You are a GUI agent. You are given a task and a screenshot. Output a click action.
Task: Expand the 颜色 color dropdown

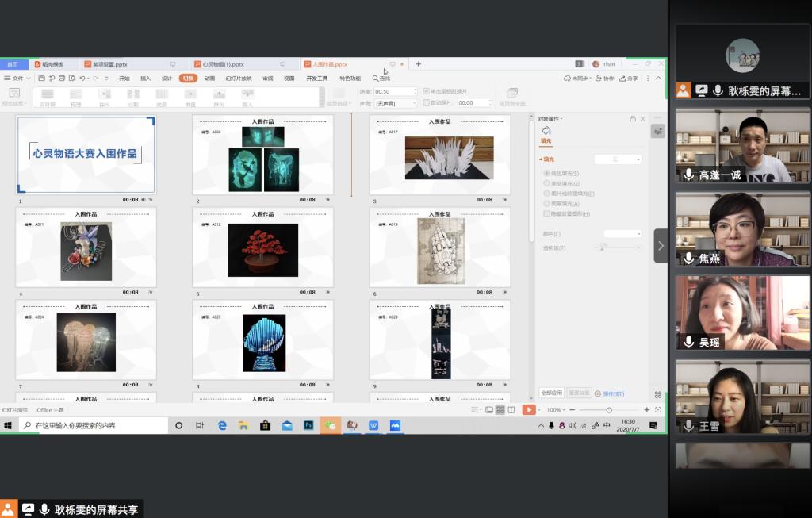(622, 234)
